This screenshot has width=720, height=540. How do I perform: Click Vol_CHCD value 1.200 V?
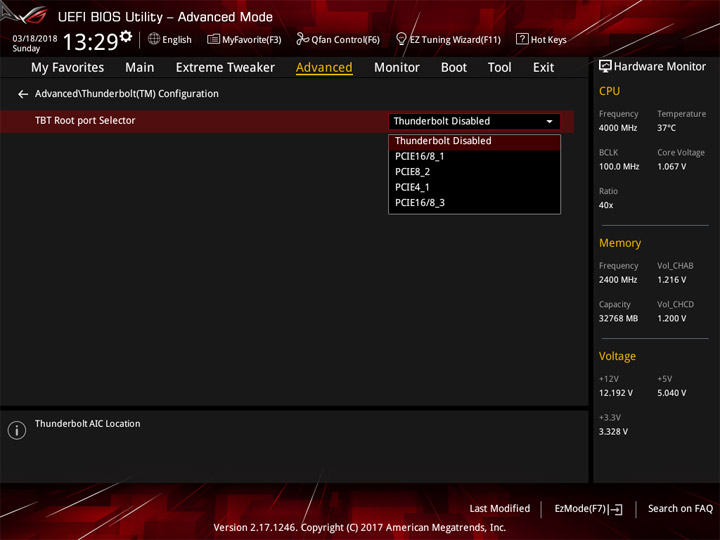pyautogui.click(x=672, y=318)
